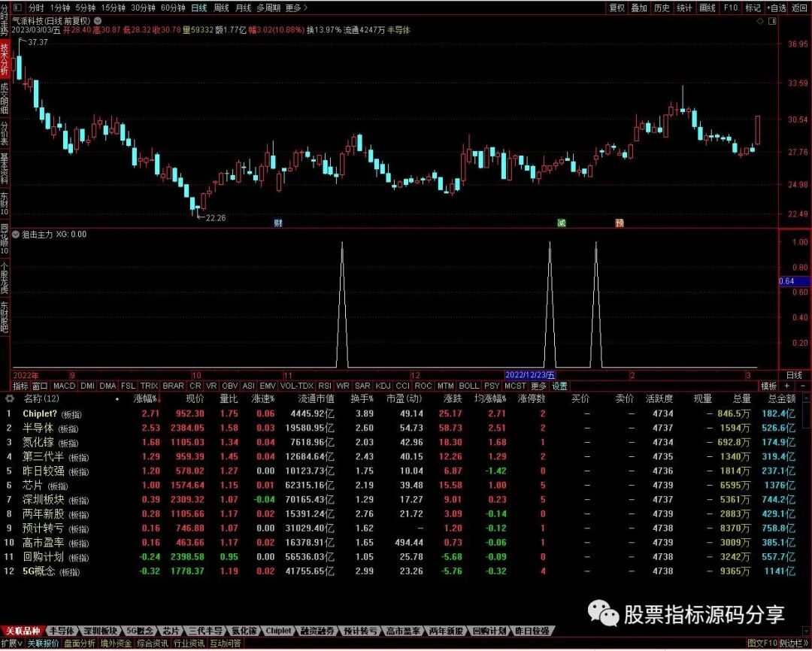Select the BRAR indicator
Screen dimensions: 812x651
[173, 386]
